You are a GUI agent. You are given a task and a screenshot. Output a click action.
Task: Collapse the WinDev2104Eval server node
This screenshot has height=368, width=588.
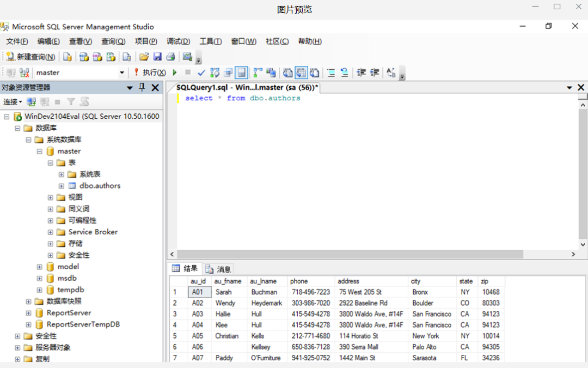pyautogui.click(x=7, y=117)
